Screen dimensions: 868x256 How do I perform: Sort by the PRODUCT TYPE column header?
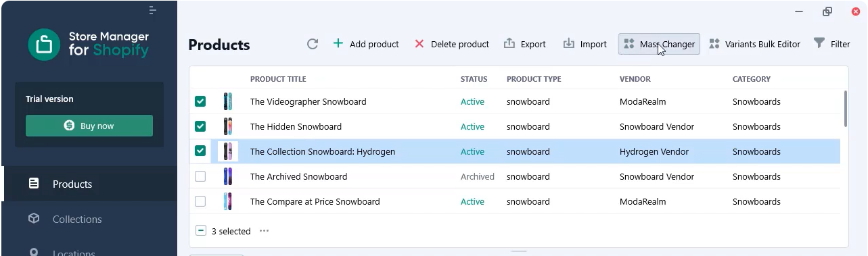[534, 79]
